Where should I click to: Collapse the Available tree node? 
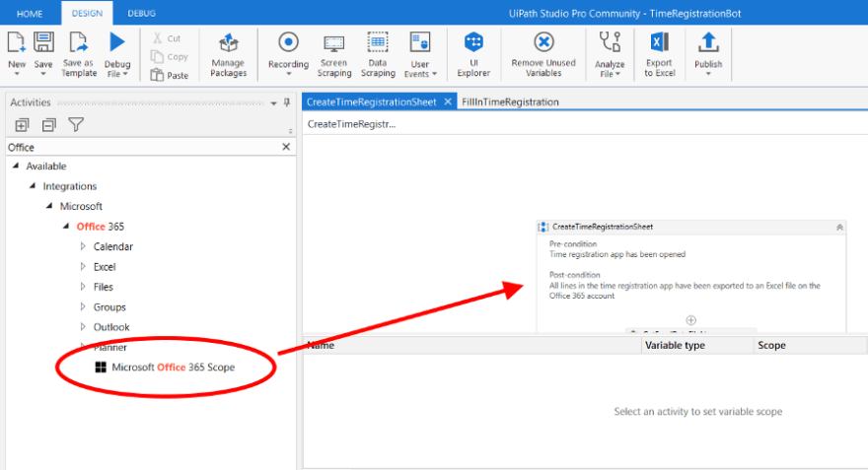click(16, 166)
